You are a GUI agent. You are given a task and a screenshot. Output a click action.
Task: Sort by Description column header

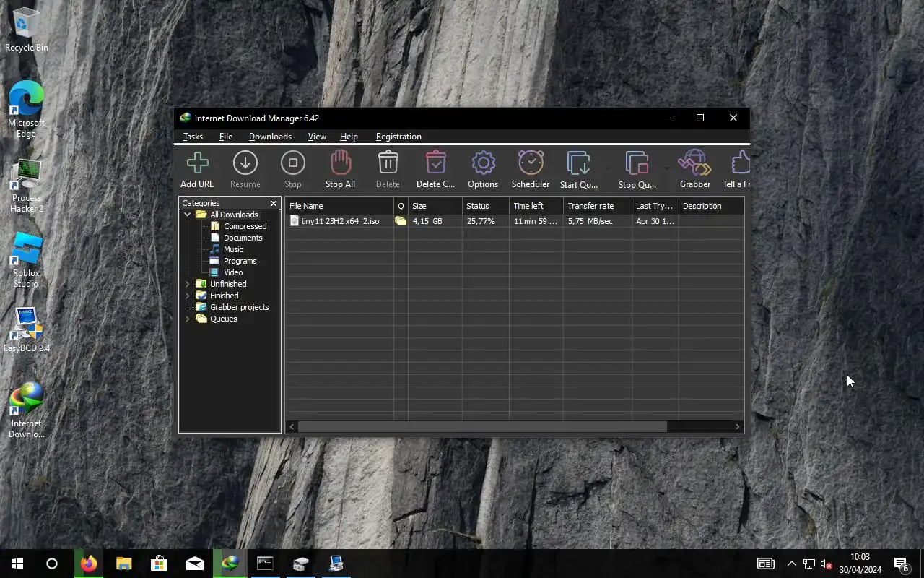click(x=711, y=206)
